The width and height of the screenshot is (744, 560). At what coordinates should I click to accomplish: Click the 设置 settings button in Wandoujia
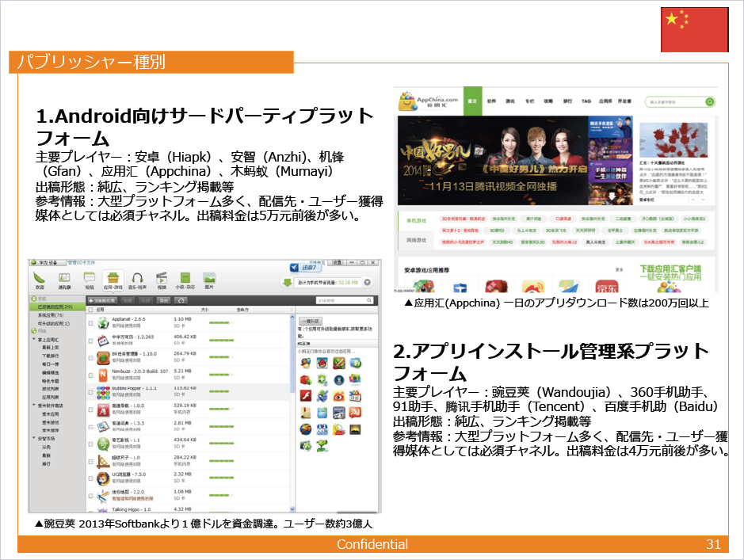tap(337, 262)
